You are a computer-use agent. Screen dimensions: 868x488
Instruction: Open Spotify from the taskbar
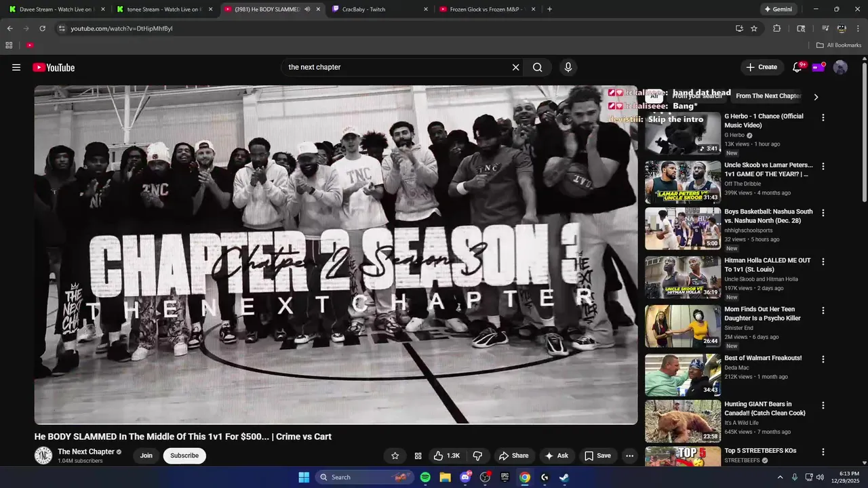point(425,477)
